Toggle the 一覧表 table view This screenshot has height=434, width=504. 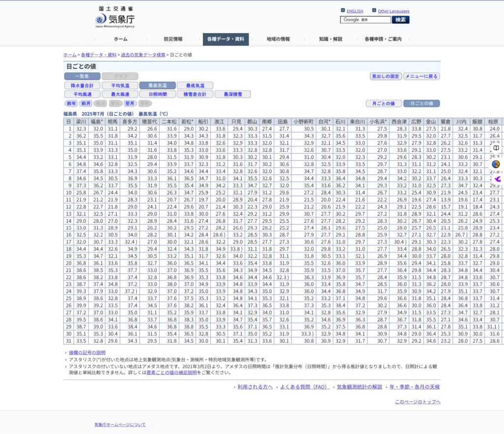click(x=82, y=76)
